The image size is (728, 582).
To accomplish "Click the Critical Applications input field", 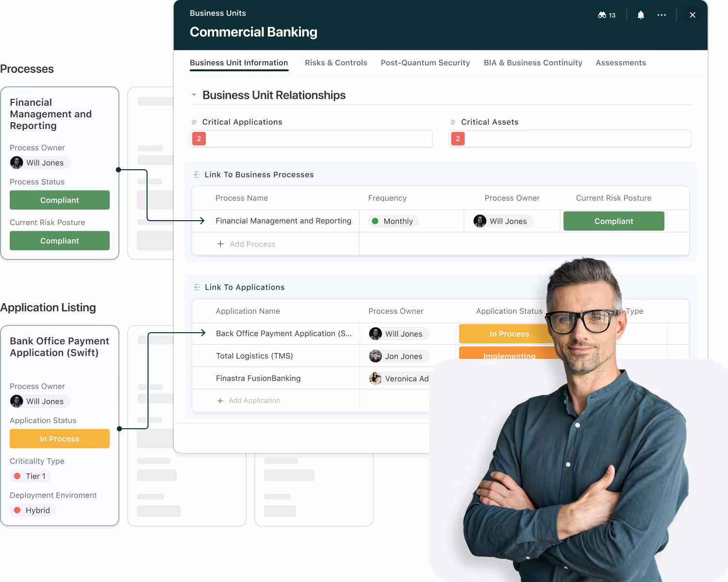I will (311, 139).
